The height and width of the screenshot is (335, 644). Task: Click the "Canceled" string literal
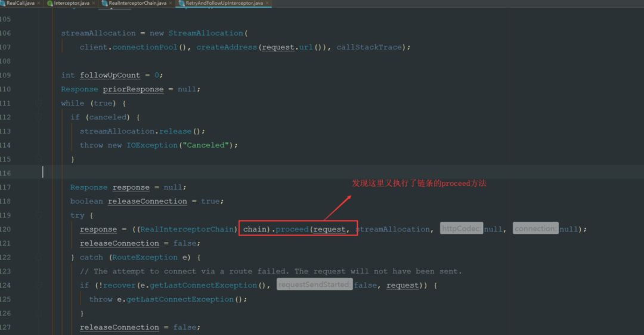[206, 145]
